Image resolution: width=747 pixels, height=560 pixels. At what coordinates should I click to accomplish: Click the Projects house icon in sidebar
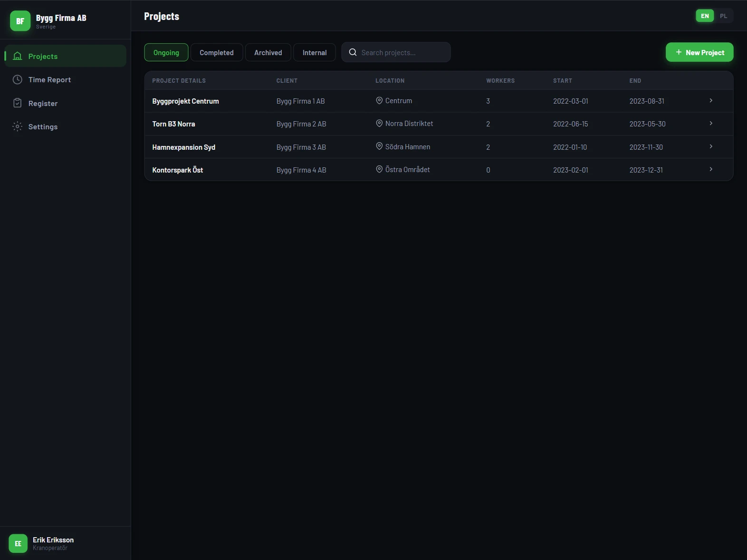[x=18, y=56]
